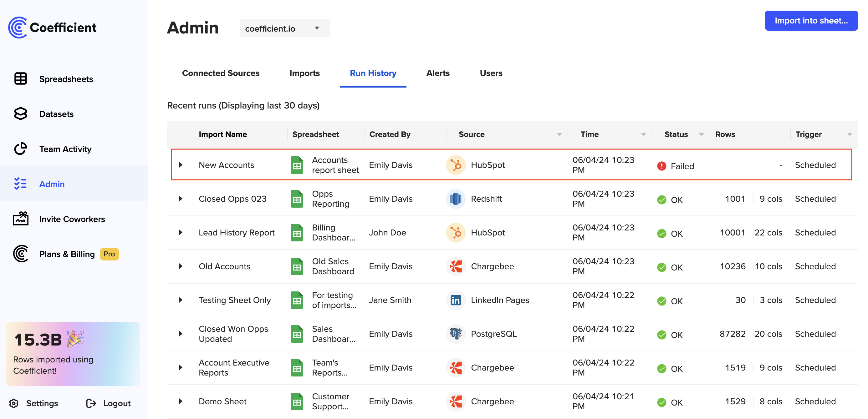Click green OK check icon in PostgreSQL row
Screen dimensions: 868x419
[x=661, y=335]
